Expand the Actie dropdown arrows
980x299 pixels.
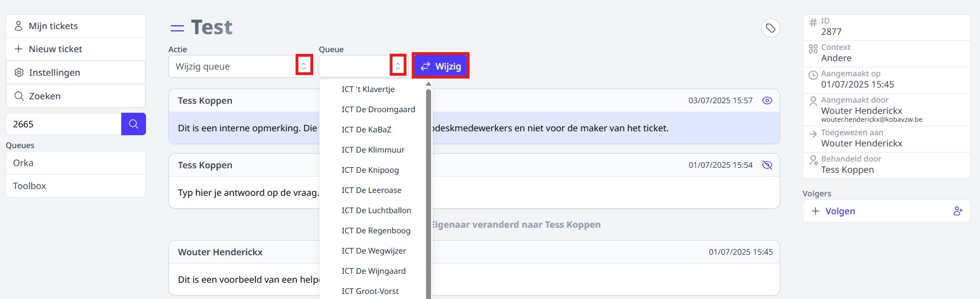pos(304,66)
